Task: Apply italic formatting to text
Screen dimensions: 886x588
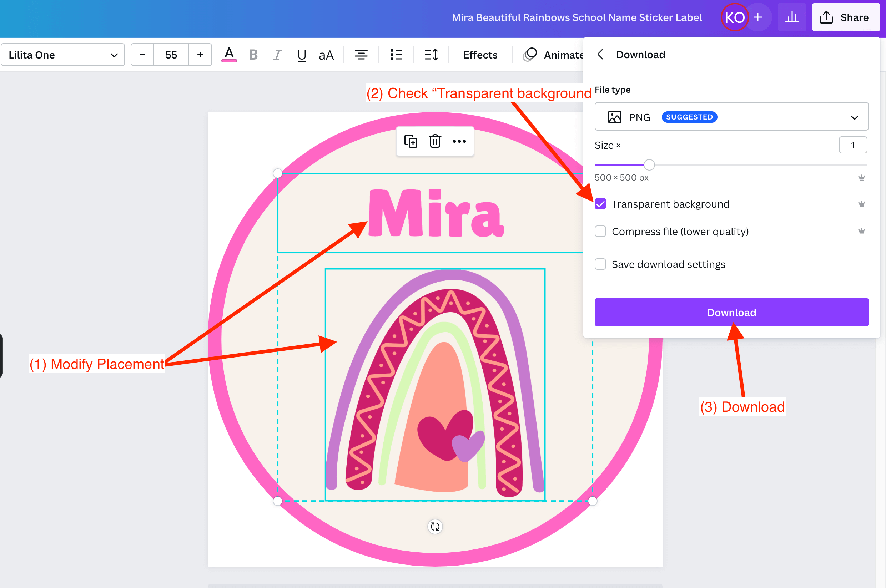Action: (277, 55)
